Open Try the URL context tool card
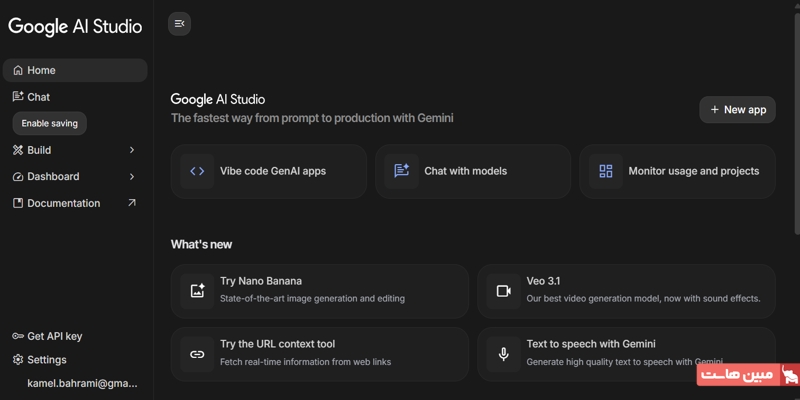 coord(320,354)
